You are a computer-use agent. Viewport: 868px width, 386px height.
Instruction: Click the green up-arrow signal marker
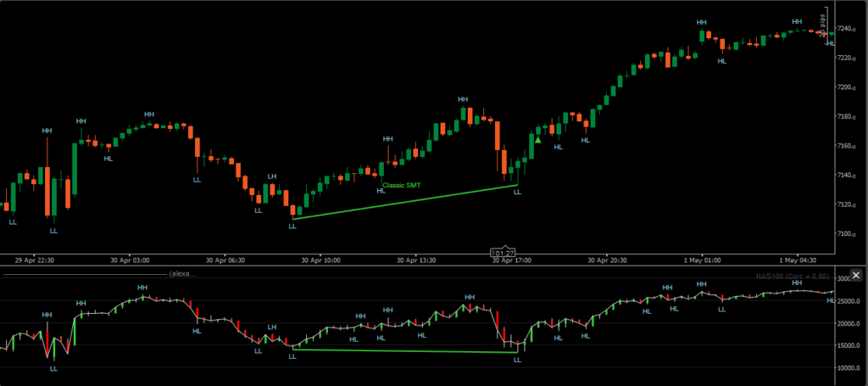coord(538,140)
